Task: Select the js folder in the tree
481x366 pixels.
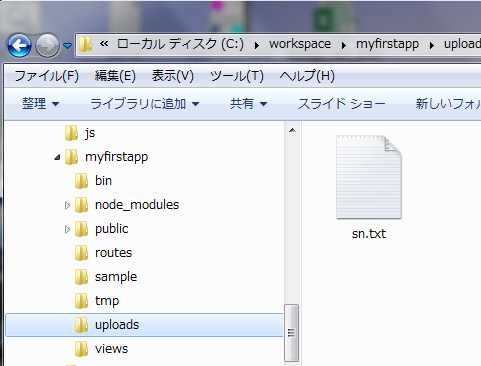Action: click(90, 133)
